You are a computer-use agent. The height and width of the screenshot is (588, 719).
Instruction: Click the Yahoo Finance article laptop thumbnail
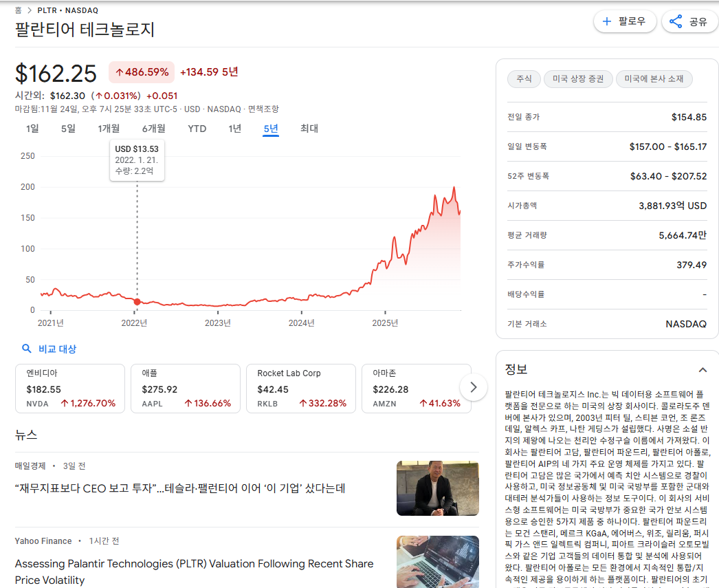coord(438,562)
